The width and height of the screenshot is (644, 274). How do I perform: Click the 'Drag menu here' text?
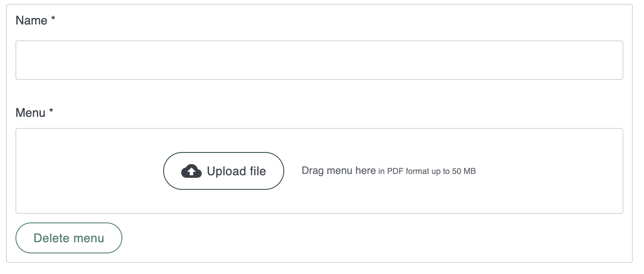pyautogui.click(x=339, y=171)
